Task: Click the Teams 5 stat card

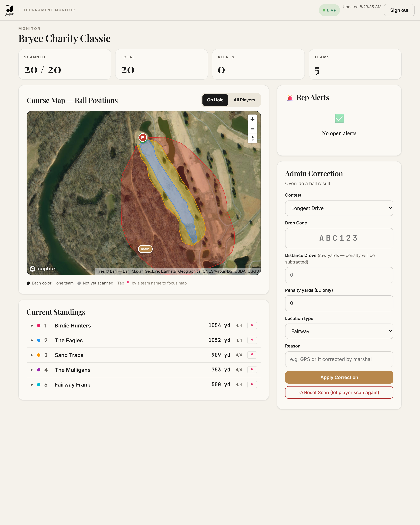Action: click(x=355, y=64)
